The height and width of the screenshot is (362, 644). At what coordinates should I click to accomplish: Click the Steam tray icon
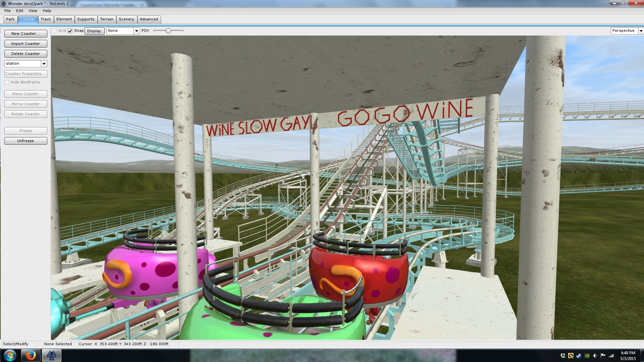coord(579,356)
